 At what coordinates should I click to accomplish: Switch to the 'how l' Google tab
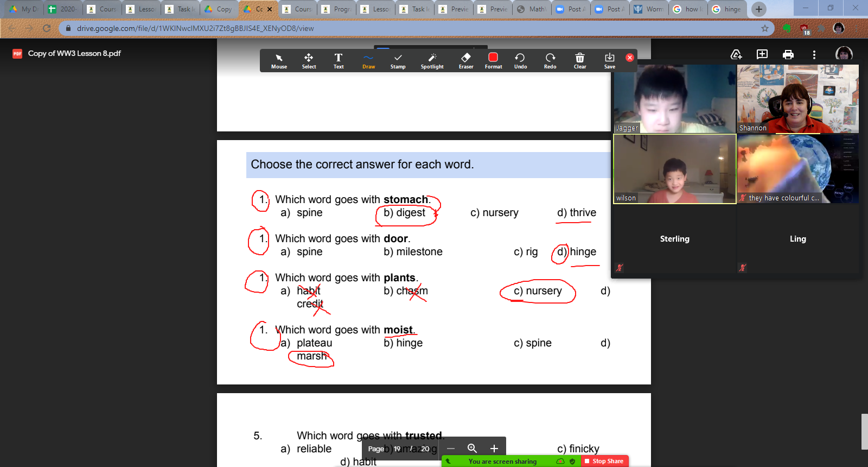[688, 9]
